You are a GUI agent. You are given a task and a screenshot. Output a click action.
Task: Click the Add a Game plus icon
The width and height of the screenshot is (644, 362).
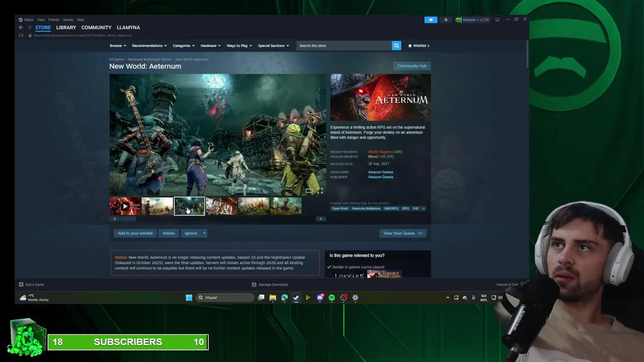pos(21,285)
